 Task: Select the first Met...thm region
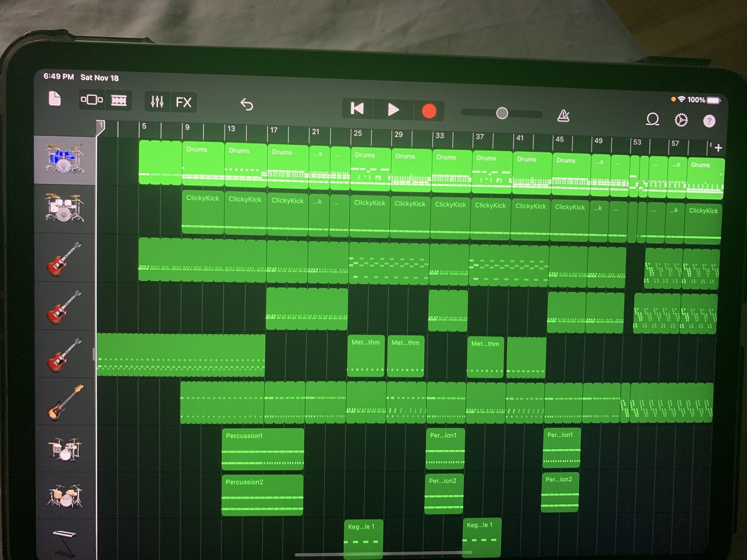point(366,356)
